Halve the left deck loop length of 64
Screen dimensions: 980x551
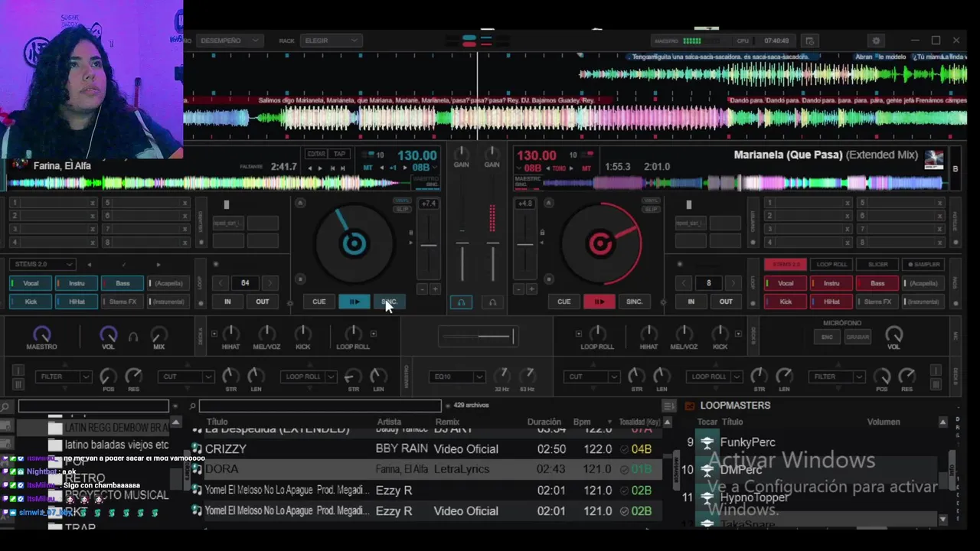pos(220,282)
